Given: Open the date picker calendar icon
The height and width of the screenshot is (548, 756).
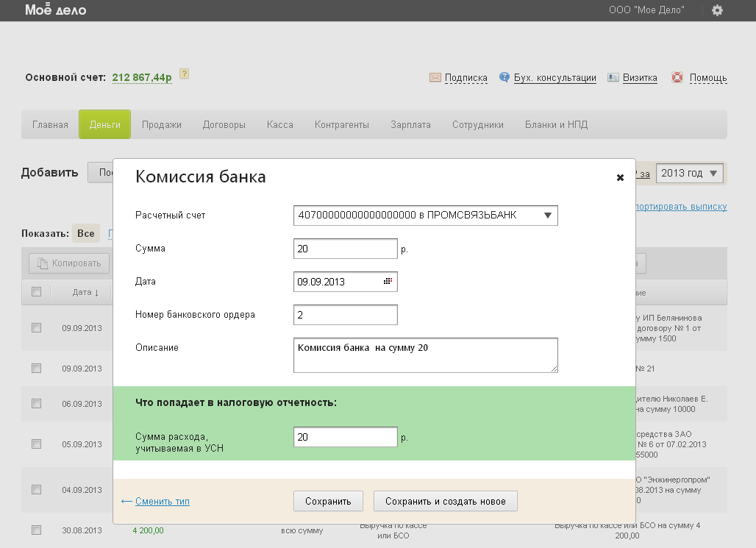Looking at the screenshot, I should [x=388, y=282].
